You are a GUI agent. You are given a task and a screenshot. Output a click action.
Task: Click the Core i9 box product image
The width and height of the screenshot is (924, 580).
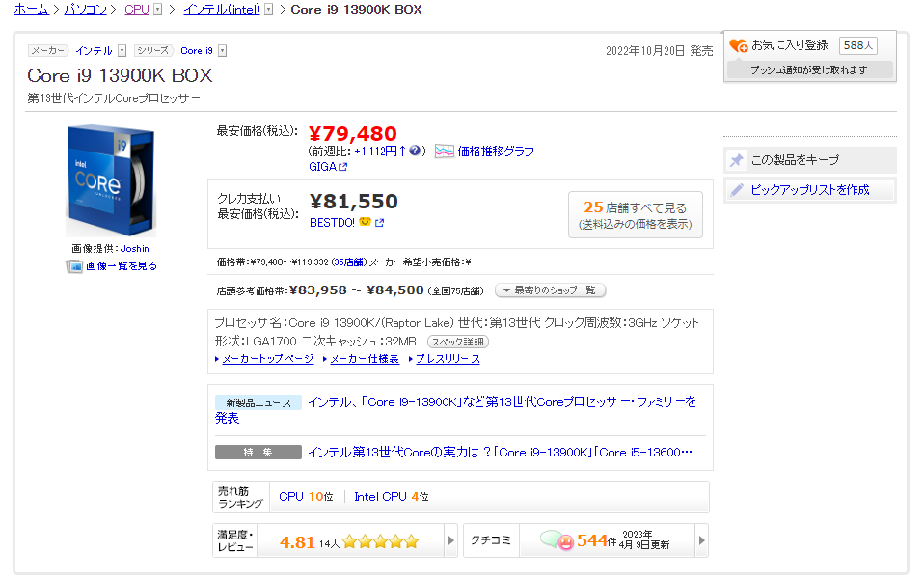click(111, 180)
